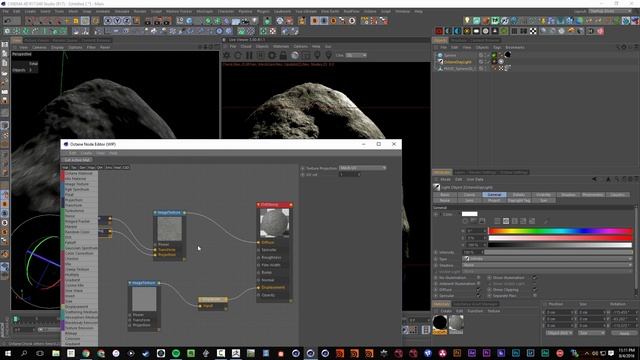This screenshot has width=640, height=360.
Task: Toggle Specular checkbox in light attributes
Action: tap(478, 296)
